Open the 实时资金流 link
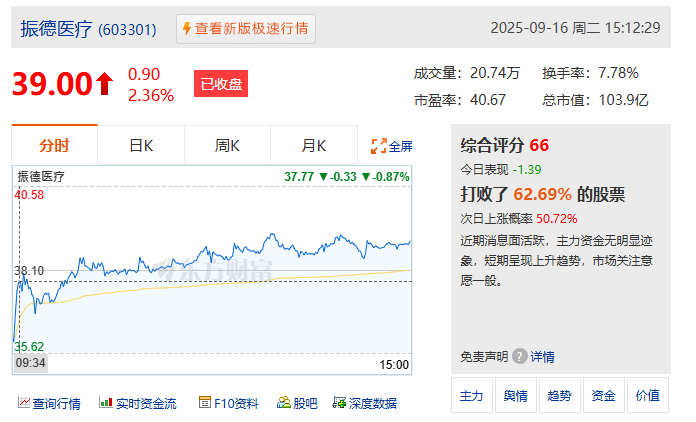This screenshot has height=422, width=696. click(146, 403)
